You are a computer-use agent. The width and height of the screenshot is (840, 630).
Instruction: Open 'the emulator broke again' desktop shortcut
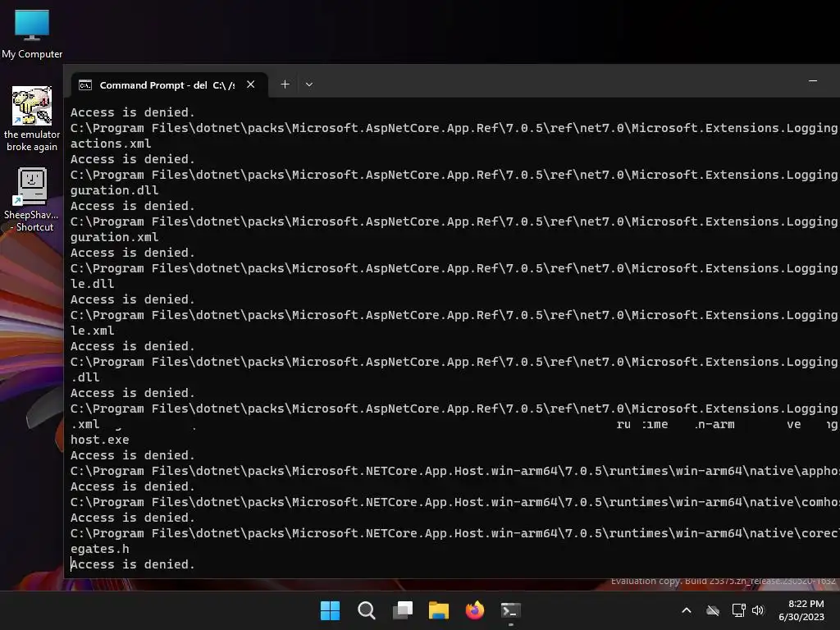pyautogui.click(x=32, y=119)
